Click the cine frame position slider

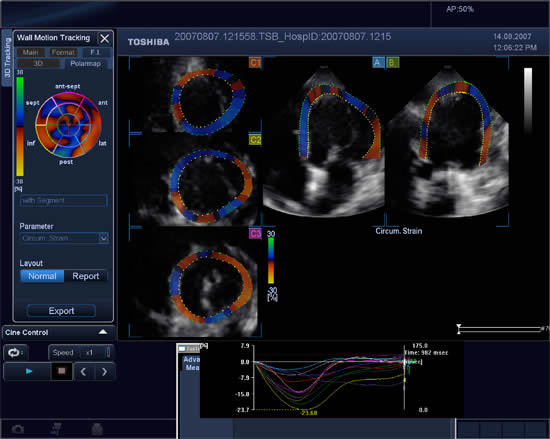tap(499, 329)
